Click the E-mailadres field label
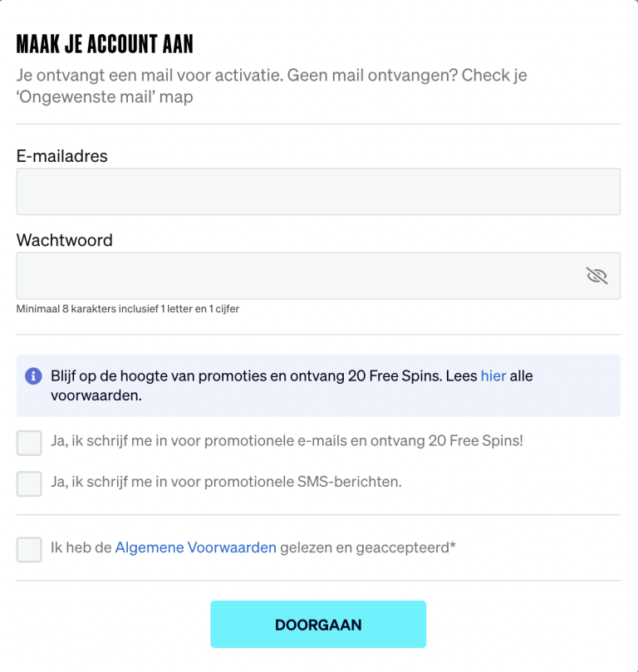 pos(62,155)
